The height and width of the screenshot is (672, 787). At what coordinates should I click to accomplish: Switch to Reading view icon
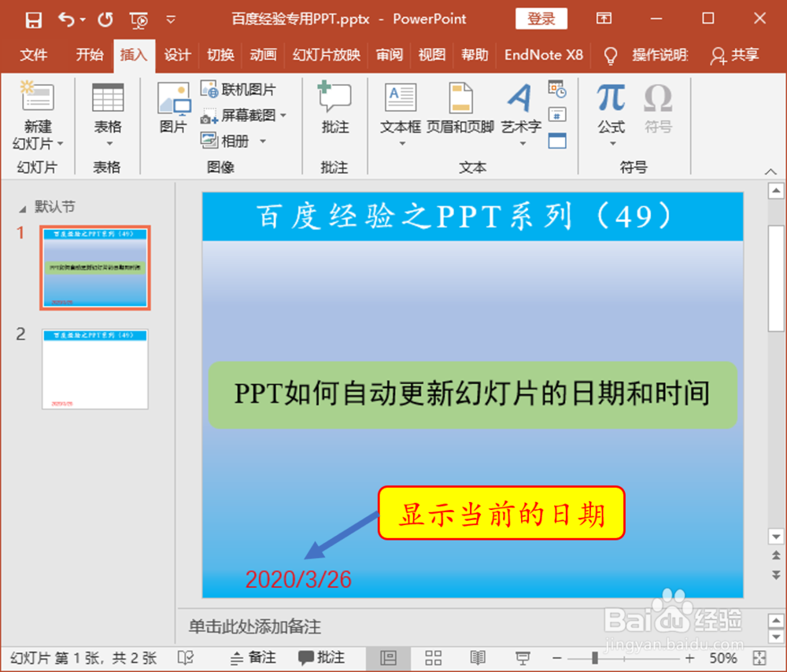click(478, 658)
